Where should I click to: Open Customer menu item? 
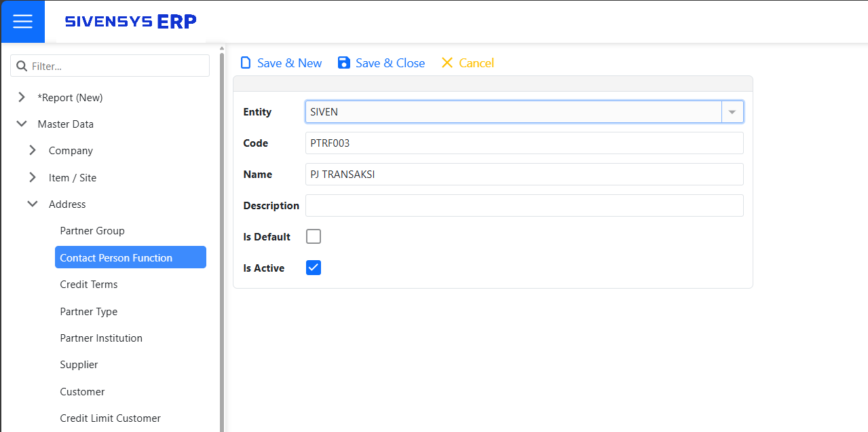point(82,392)
